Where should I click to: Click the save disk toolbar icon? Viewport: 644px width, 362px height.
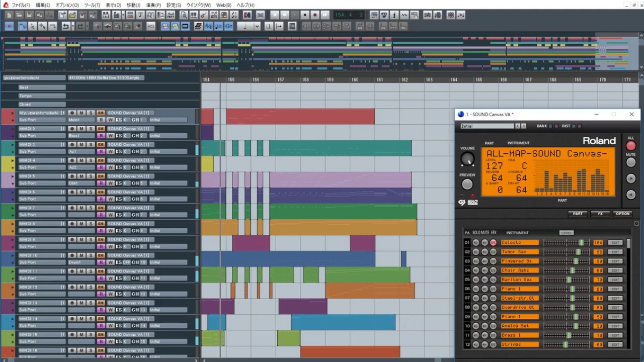(29, 15)
